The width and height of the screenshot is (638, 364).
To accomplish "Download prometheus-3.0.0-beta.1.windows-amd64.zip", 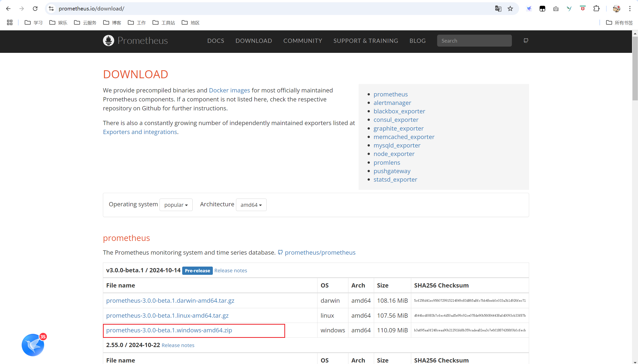I will click(169, 330).
